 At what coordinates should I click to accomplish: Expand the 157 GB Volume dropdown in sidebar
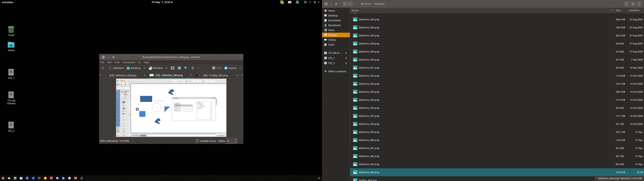pyautogui.click(x=346, y=53)
